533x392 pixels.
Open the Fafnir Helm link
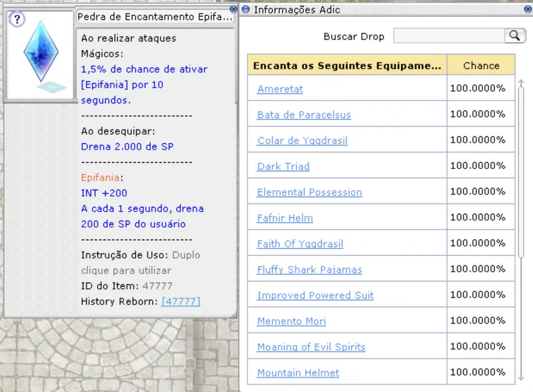(284, 218)
